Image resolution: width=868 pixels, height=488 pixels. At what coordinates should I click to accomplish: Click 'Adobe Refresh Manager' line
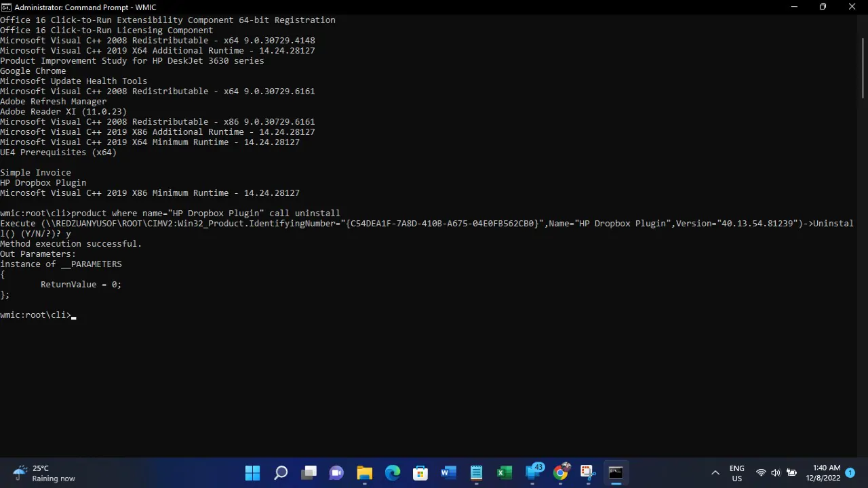(x=54, y=102)
